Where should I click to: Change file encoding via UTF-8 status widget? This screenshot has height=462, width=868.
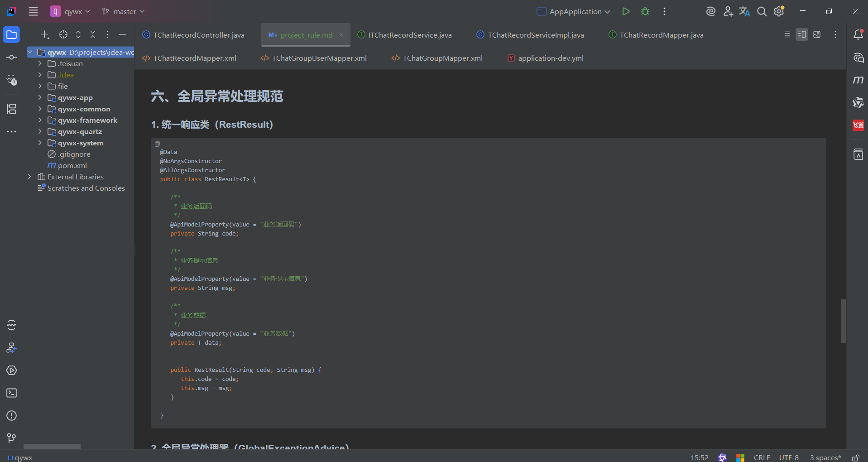click(789, 457)
